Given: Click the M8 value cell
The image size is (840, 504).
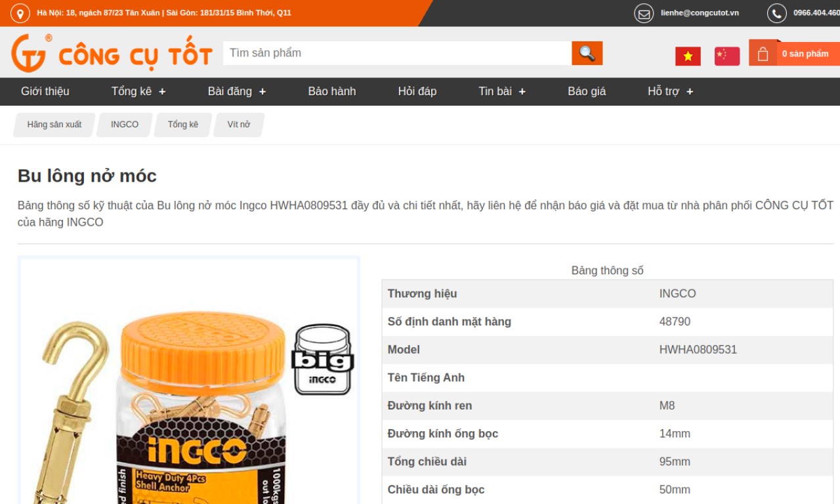Looking at the screenshot, I should [x=667, y=406].
